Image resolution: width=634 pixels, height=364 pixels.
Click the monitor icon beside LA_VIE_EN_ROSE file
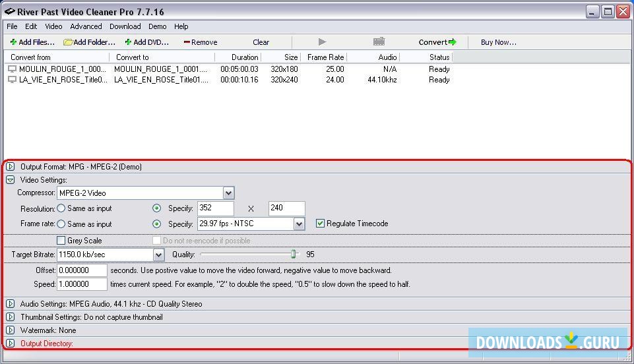coord(12,80)
